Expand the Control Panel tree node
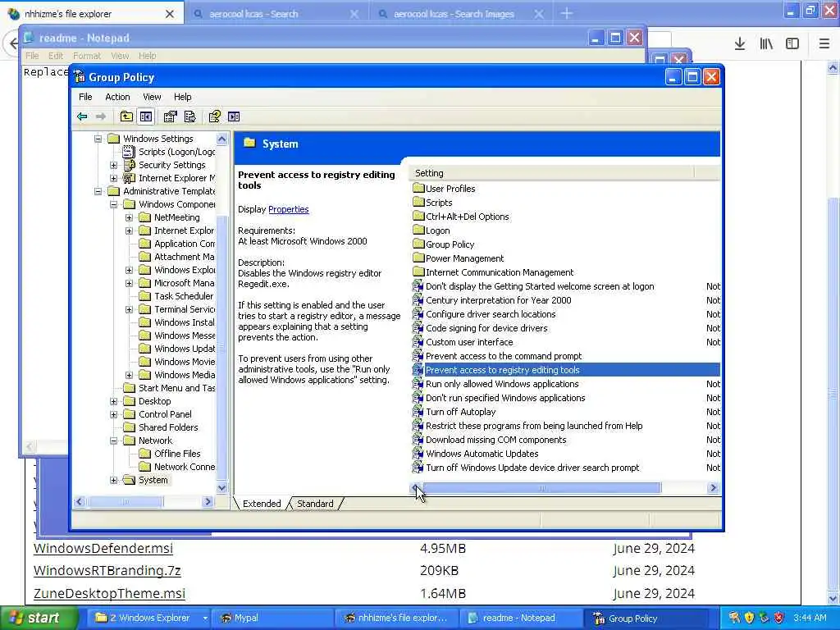This screenshot has width=840, height=630. [x=113, y=414]
